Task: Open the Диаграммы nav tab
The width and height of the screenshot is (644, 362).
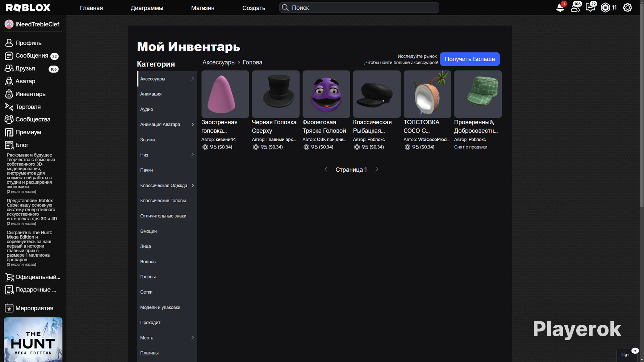Action: point(147,8)
